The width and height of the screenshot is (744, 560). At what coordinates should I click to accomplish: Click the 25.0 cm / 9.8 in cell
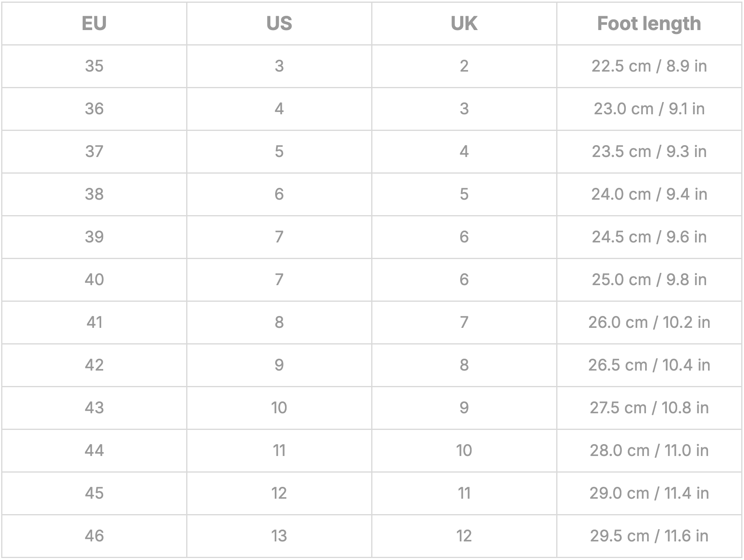pyautogui.click(x=649, y=280)
